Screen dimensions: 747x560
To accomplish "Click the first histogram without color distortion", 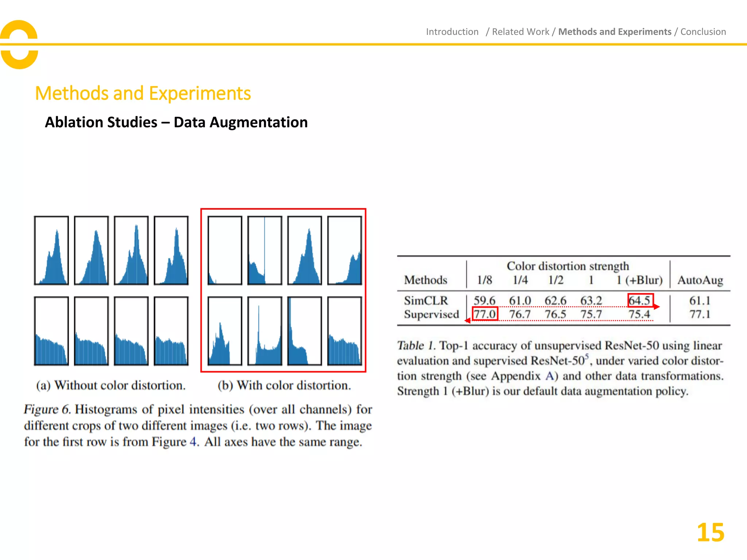I will coord(51,250).
